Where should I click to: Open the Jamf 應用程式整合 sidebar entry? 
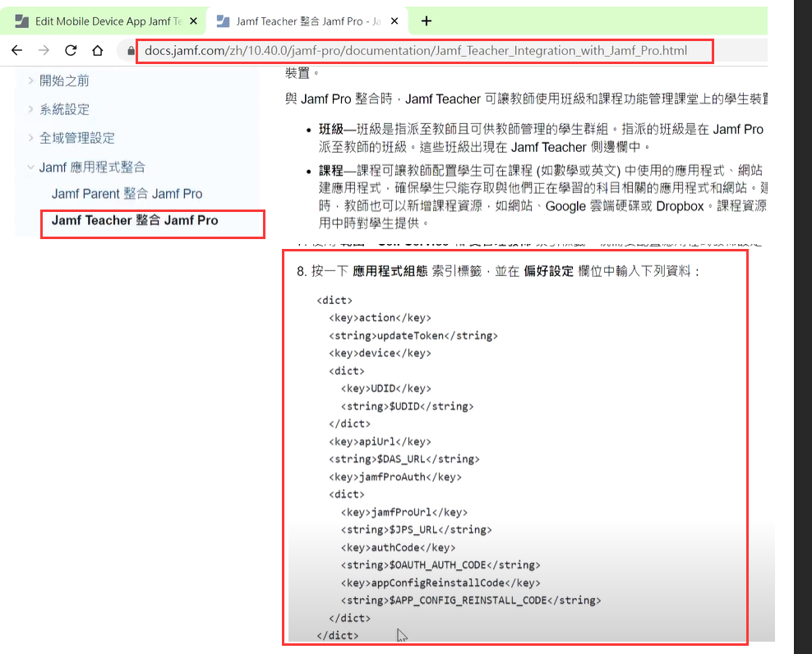92,168
